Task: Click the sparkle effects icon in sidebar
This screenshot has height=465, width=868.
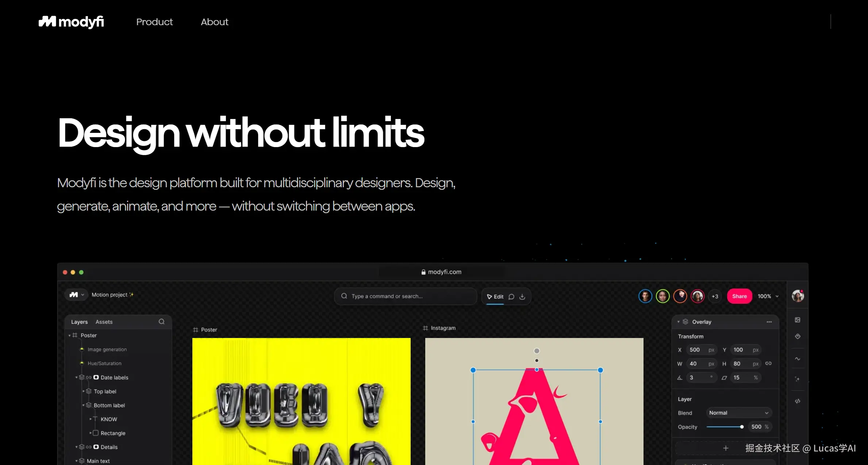Action: pyautogui.click(x=798, y=379)
